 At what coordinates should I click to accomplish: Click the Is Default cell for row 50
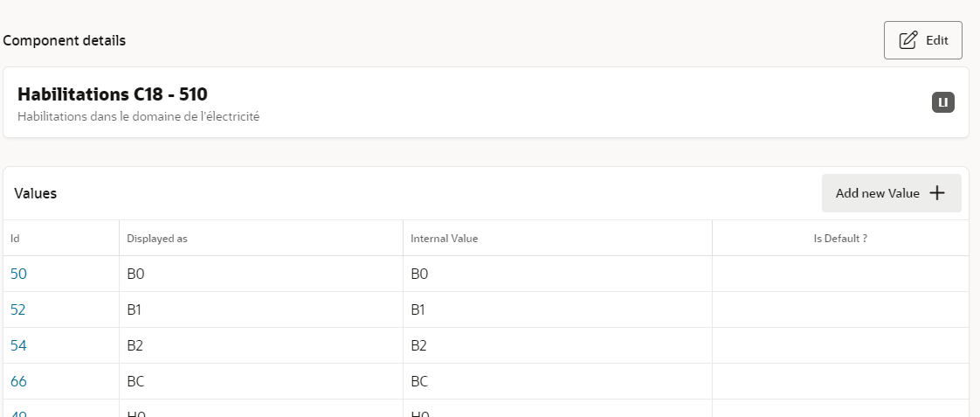(x=839, y=274)
